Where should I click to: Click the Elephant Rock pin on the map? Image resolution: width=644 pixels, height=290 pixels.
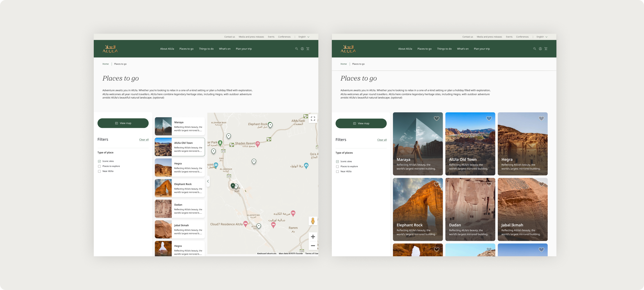coord(270,125)
